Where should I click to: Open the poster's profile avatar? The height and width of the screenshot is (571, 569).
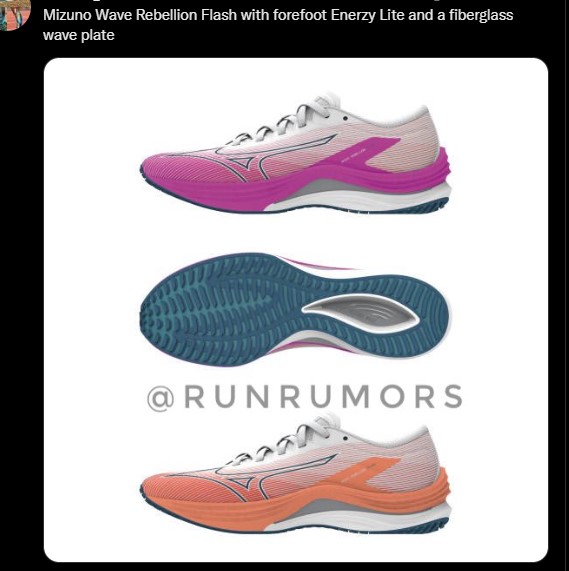pos(14,14)
